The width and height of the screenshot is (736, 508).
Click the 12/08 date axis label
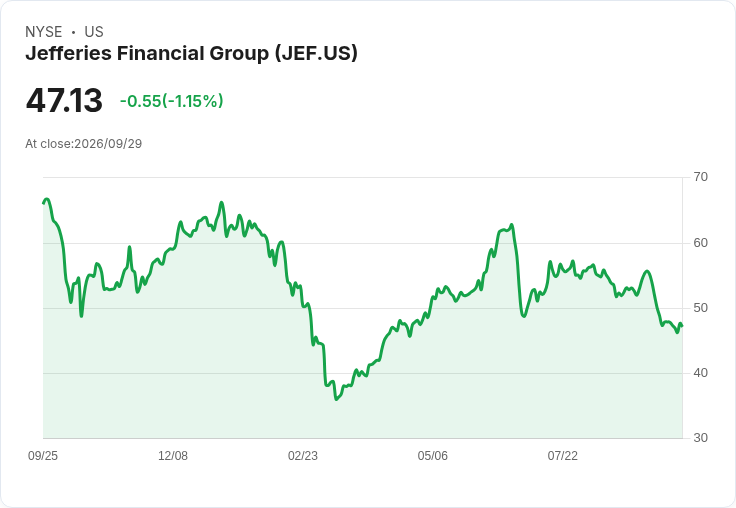point(173,455)
